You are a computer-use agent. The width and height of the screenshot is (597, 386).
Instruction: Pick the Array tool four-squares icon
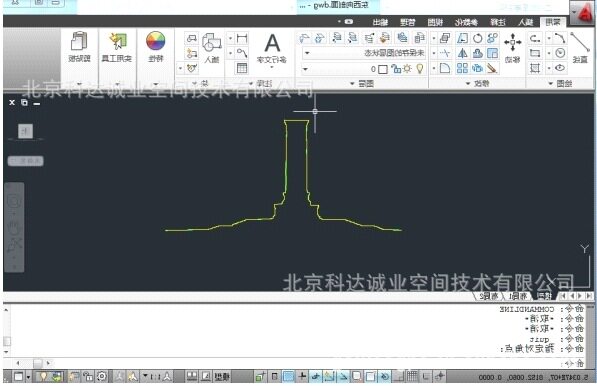(x=462, y=68)
